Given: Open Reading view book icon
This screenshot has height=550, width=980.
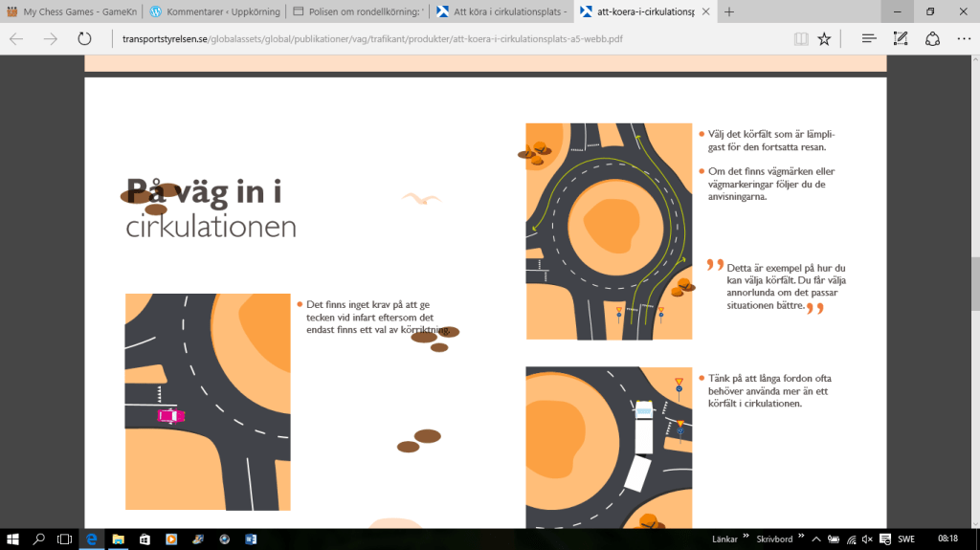Looking at the screenshot, I should (801, 39).
